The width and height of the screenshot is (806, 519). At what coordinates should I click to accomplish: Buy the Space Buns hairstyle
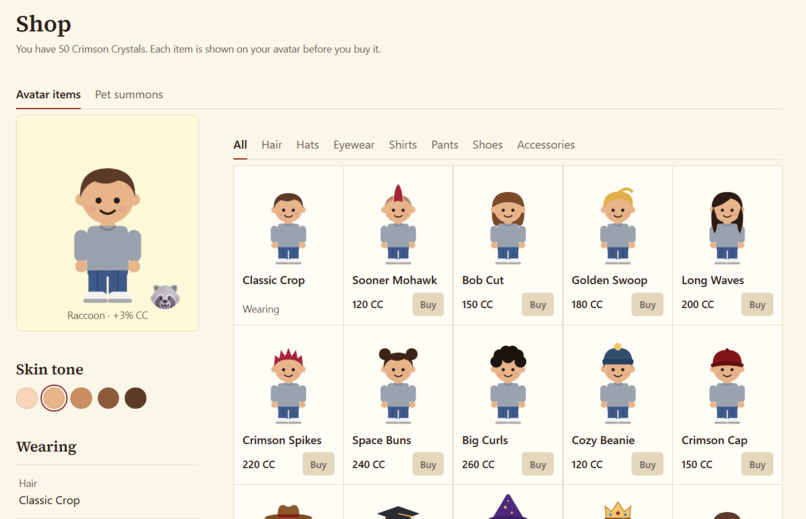pyautogui.click(x=428, y=464)
